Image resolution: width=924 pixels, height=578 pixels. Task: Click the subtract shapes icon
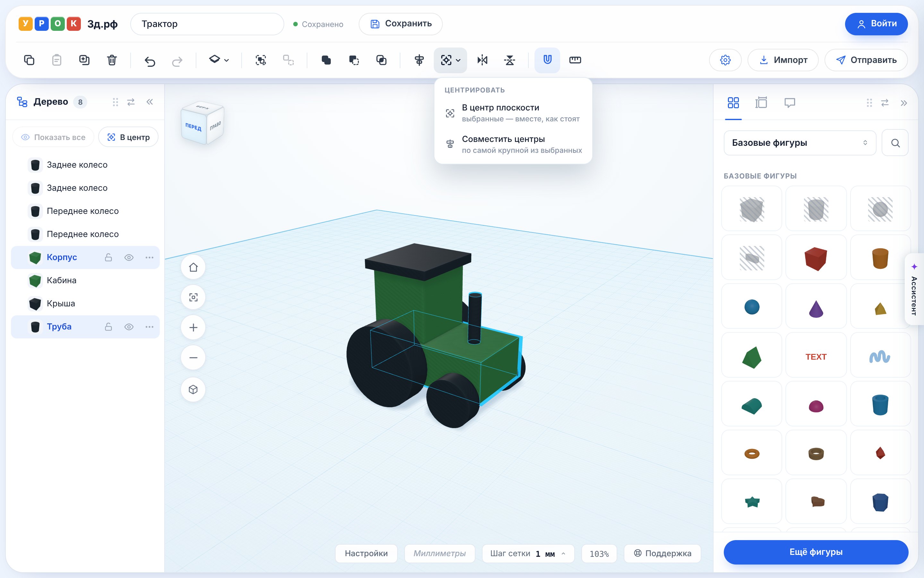[x=354, y=60]
